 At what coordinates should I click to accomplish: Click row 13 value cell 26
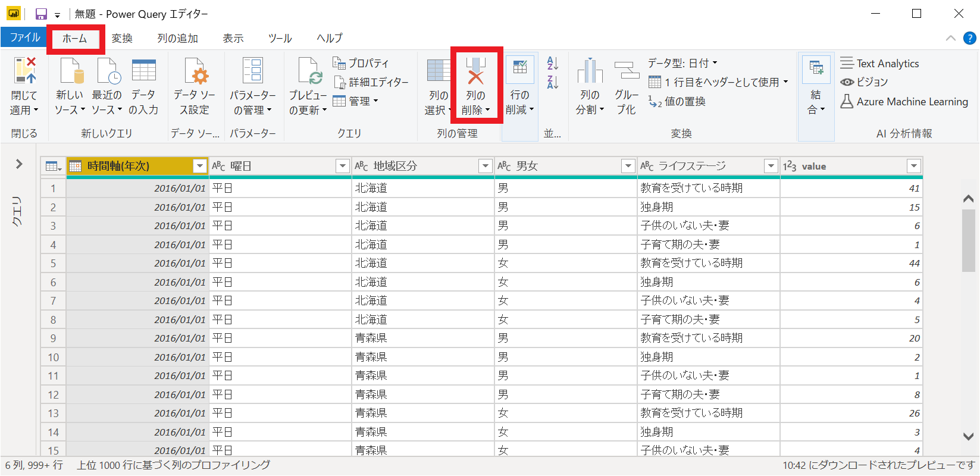click(851, 413)
